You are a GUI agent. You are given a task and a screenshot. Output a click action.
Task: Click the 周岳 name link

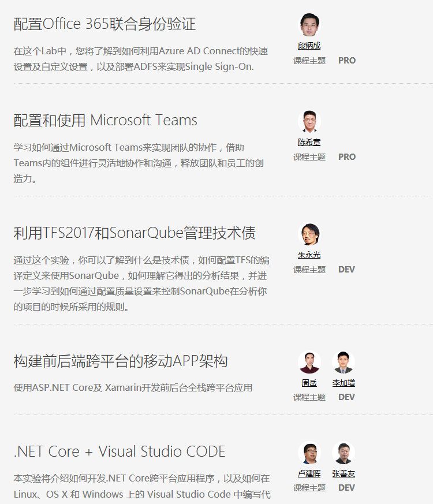[x=309, y=383]
